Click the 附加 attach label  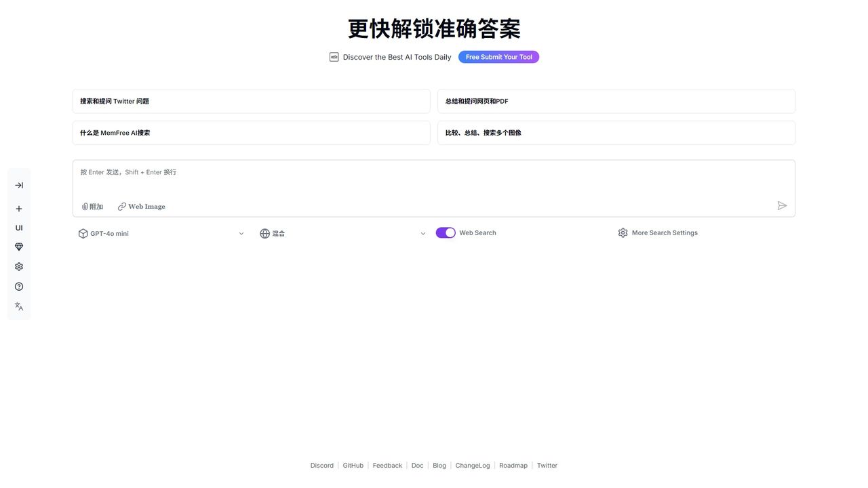click(x=96, y=207)
